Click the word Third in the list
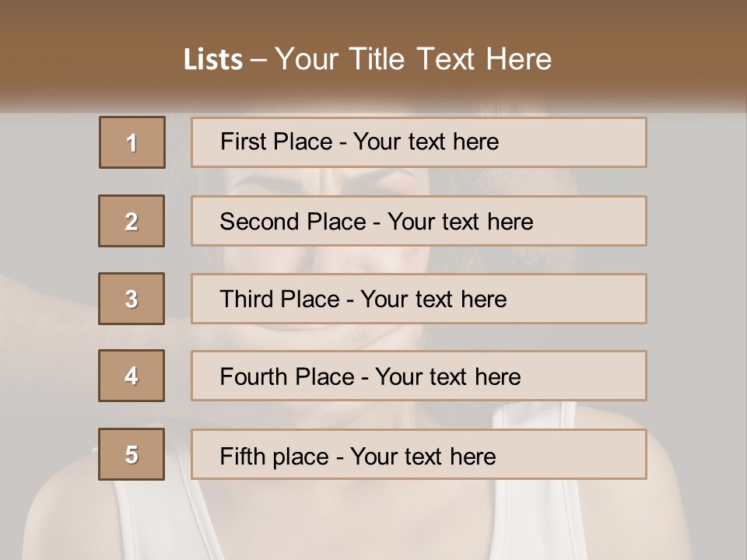Screen dimensions: 747x560 click(x=246, y=299)
